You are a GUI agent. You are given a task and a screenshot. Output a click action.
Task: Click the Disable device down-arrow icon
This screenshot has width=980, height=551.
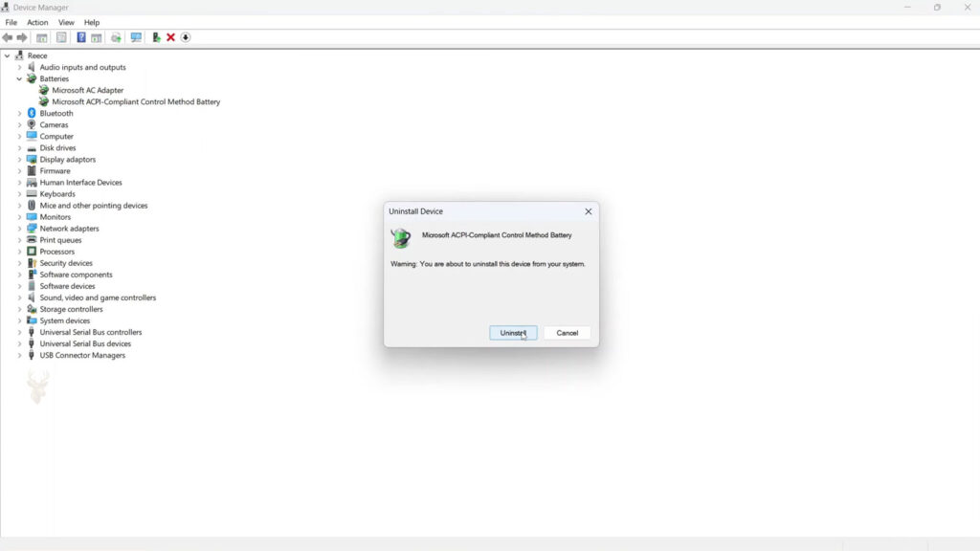[186, 37]
